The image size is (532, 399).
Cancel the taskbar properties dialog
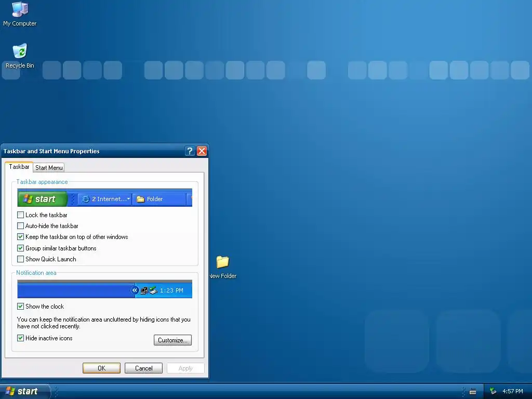pos(143,368)
